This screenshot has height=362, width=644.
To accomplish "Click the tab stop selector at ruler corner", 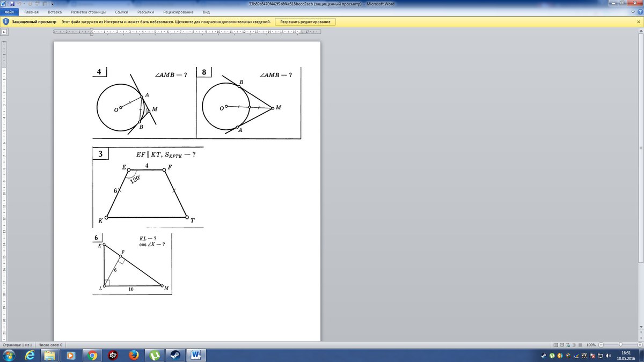I will click(4, 32).
